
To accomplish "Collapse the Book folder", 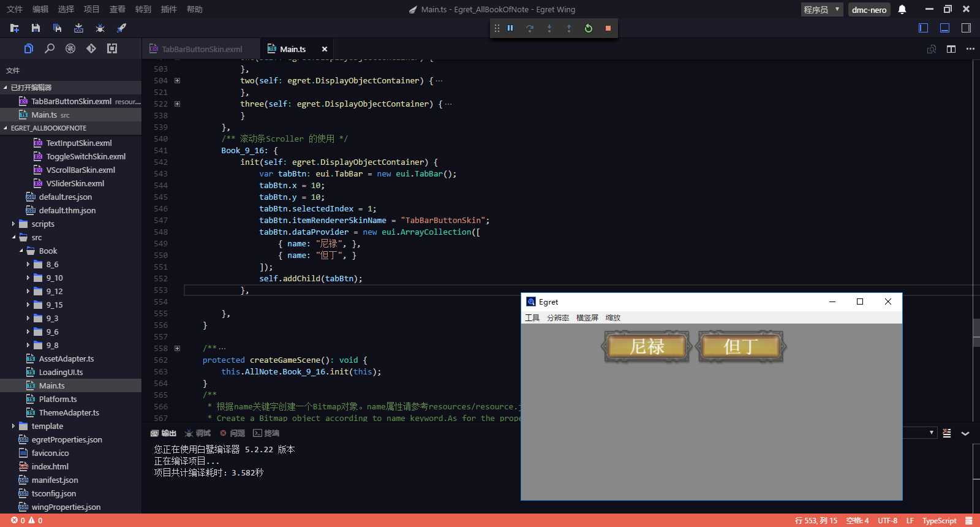I will [x=21, y=251].
